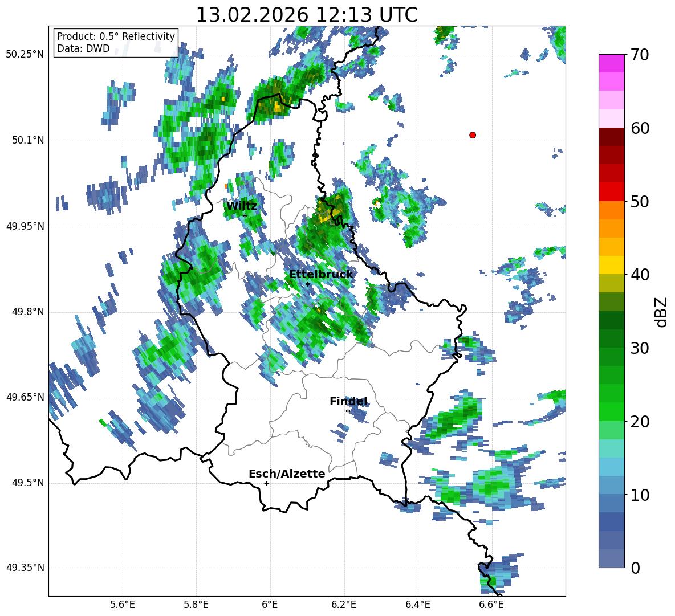
Task: Click the 20 value on colorbar
Action: [639, 422]
